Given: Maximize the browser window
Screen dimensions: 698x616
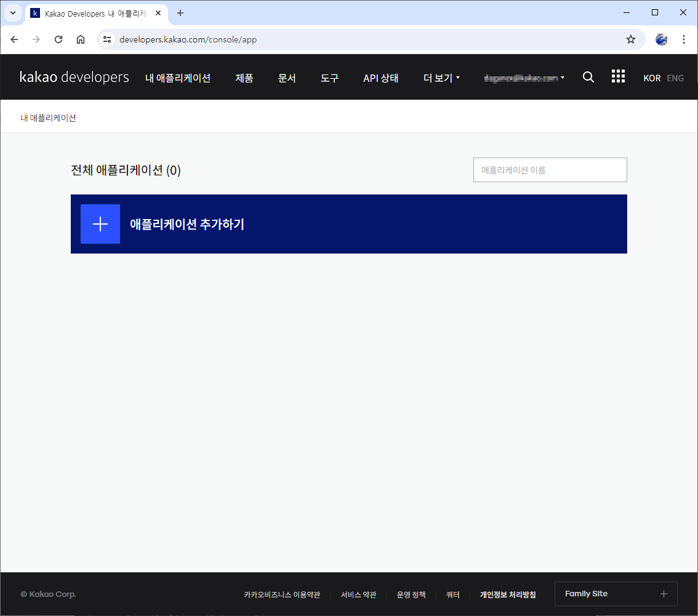Looking at the screenshot, I should (x=655, y=12).
